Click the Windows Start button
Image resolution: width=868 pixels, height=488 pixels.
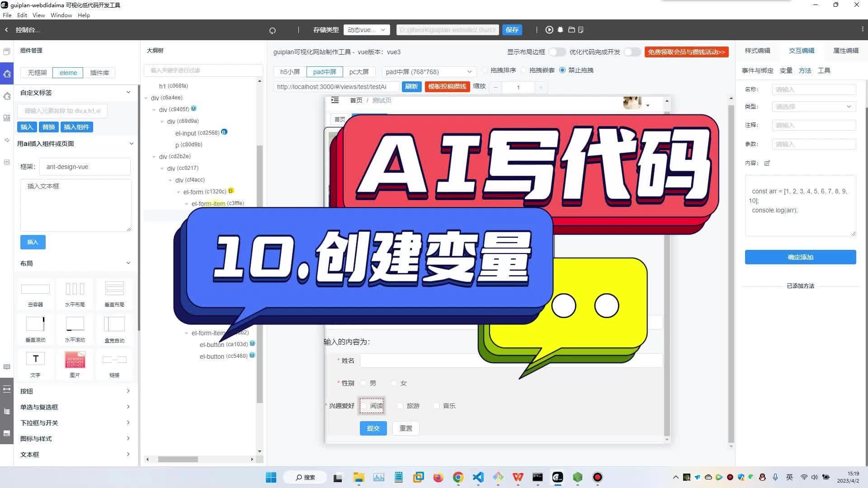tap(271, 477)
